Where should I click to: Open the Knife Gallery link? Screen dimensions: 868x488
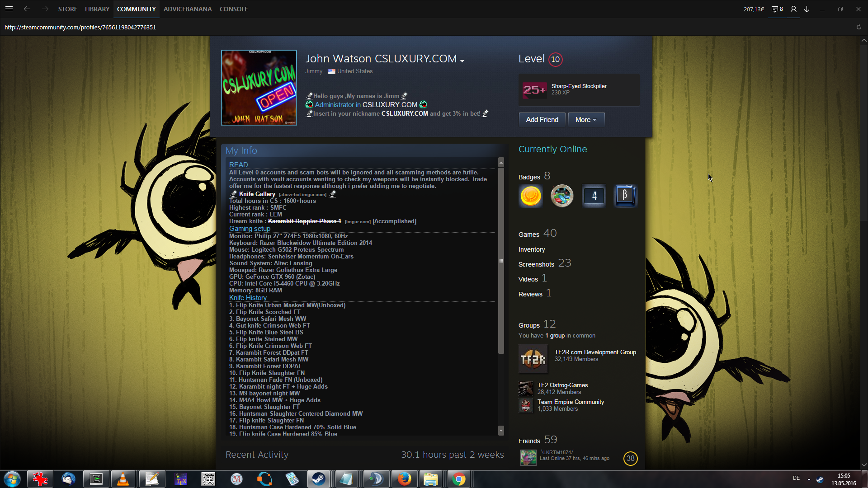257,194
